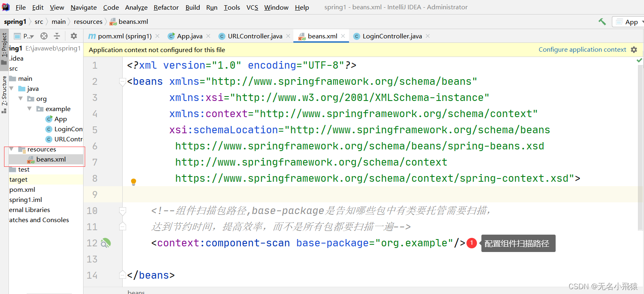644x294 pixels.
Task: Open the VCS menu
Action: click(x=252, y=7)
